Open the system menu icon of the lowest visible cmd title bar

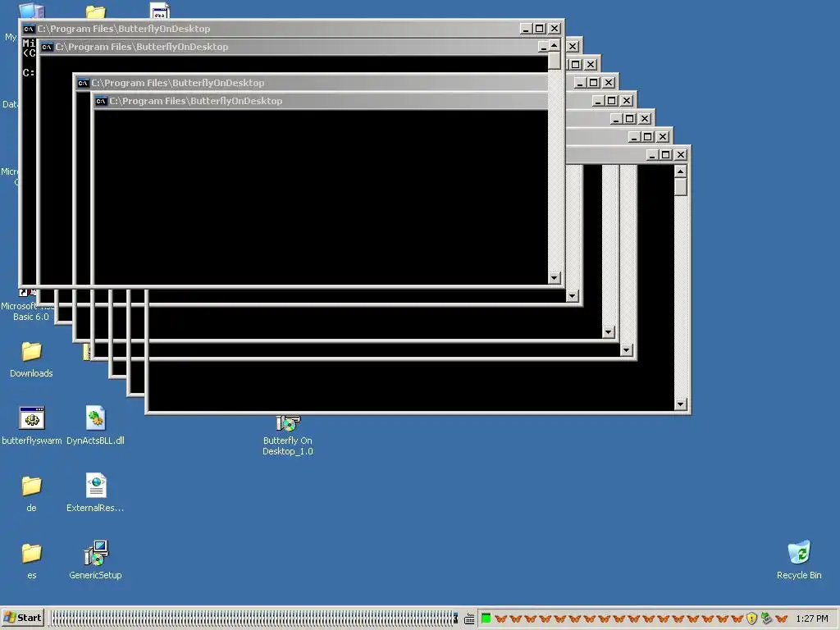pyautogui.click(x=101, y=101)
